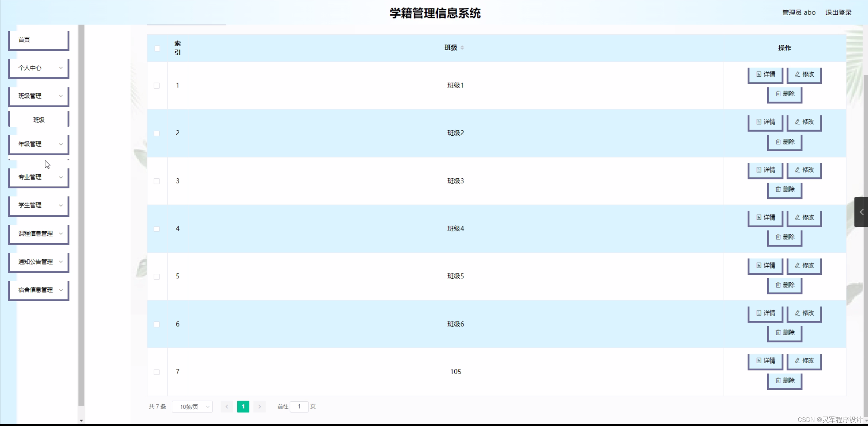Click the delete trash icon for 班级1
The image size is (868, 426).
778,94
